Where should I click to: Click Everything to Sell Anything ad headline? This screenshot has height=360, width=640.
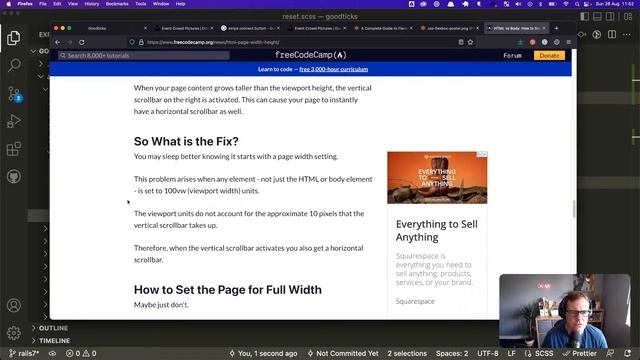coord(436,231)
